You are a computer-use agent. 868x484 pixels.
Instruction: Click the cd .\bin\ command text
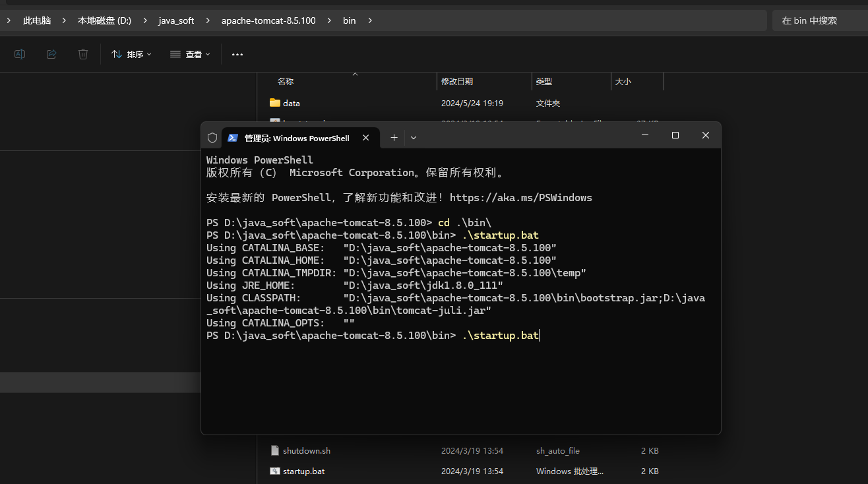pyautogui.click(x=464, y=223)
